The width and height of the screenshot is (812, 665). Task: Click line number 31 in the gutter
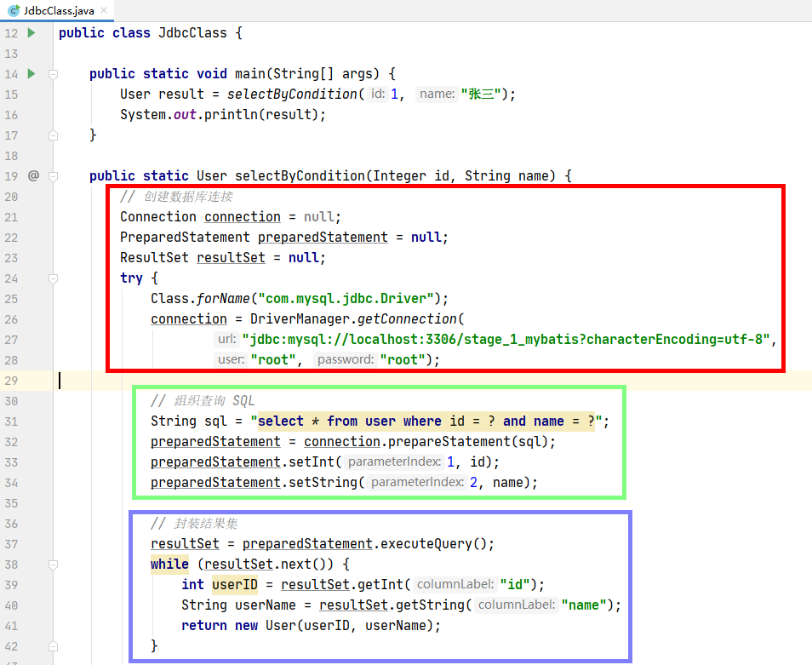point(11,421)
